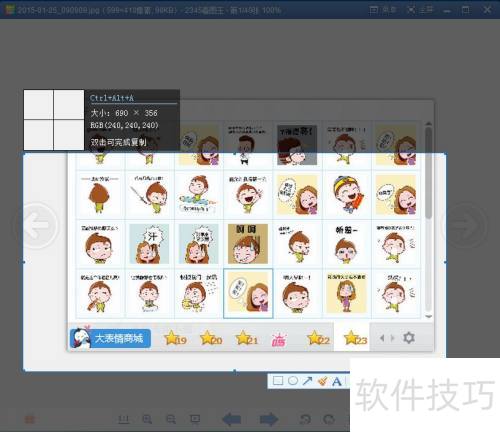Zoom out with the magnifier minus icon
Image resolution: width=500 pixels, height=432 pixels.
(171, 419)
